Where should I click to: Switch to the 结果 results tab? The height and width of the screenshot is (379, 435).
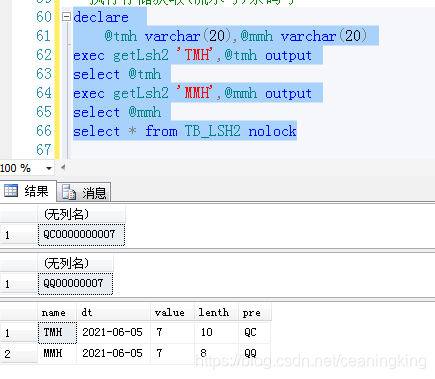(28, 191)
